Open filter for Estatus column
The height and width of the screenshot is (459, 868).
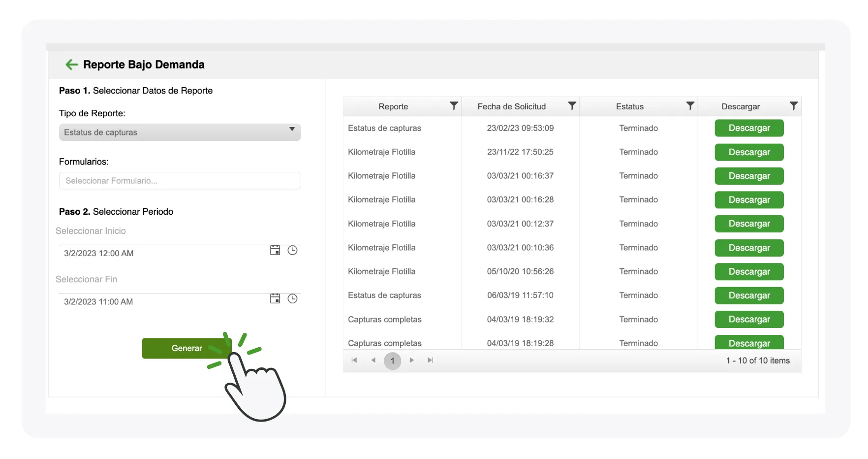coord(690,106)
